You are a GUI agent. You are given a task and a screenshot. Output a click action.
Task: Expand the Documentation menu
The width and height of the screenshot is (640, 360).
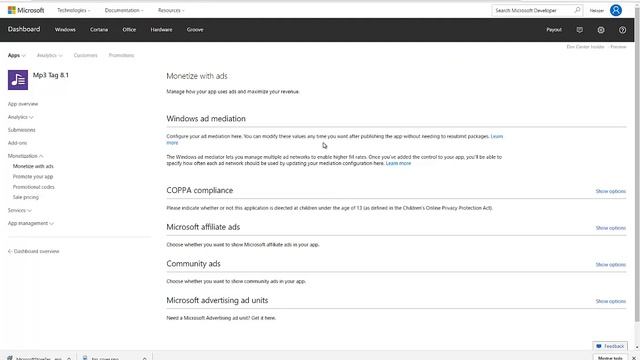124,10
